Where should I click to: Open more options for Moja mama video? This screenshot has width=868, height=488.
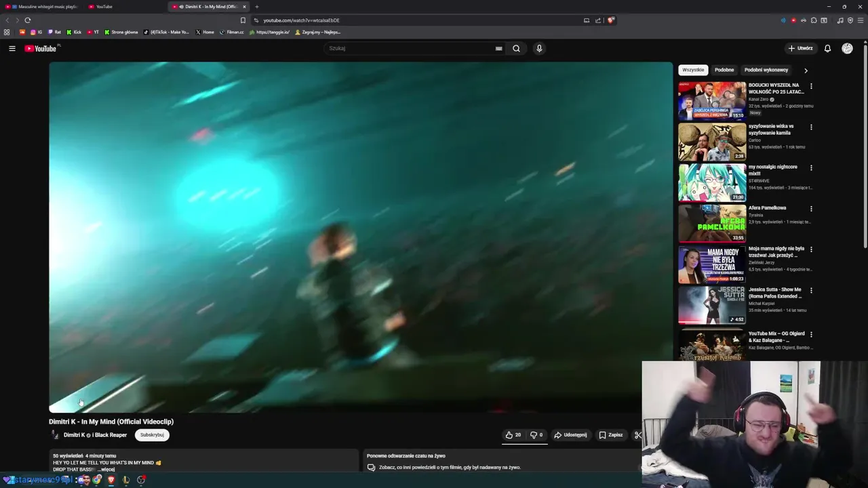tap(811, 249)
